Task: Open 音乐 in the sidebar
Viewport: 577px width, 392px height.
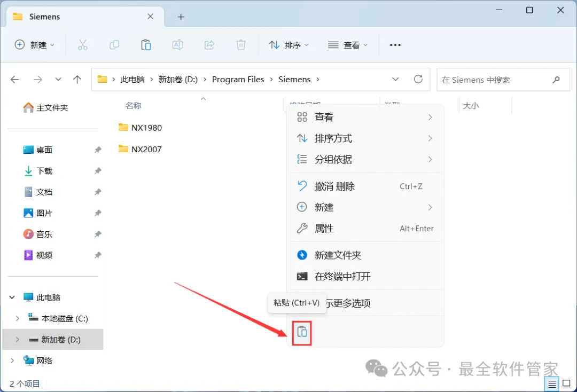Action: [x=38, y=234]
